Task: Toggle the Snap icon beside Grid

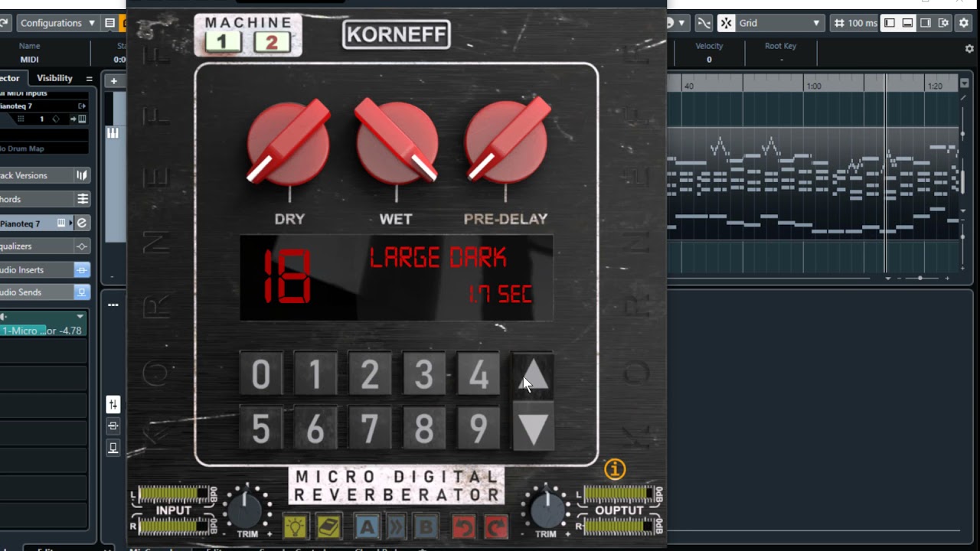Action: 726,23
